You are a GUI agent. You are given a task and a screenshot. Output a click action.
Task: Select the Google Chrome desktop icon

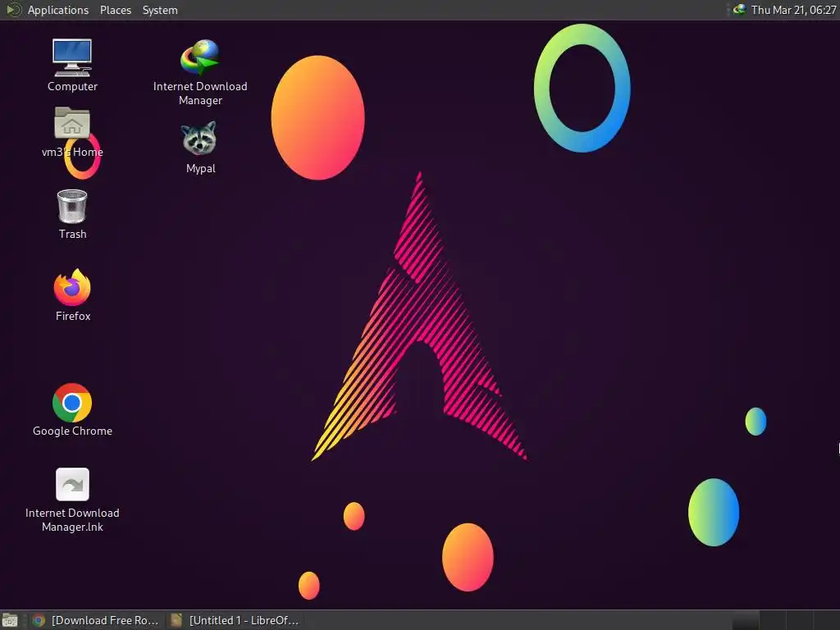coord(72,403)
